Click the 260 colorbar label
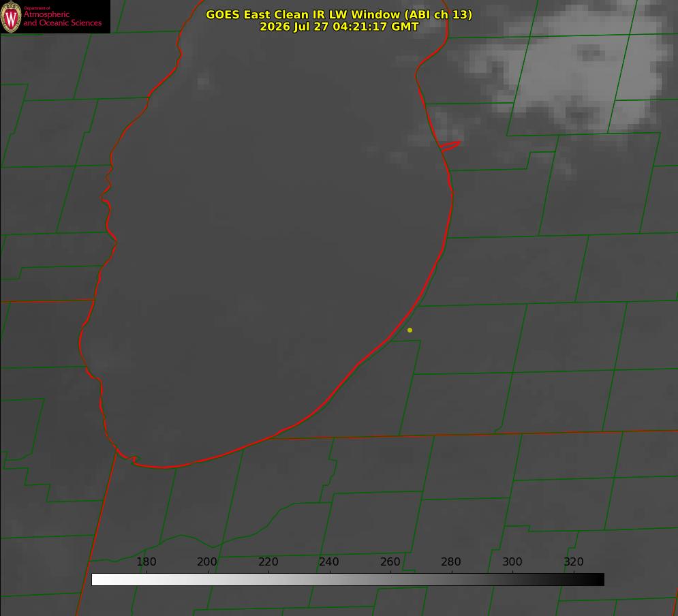Screen dimensions: 678x616 click(x=390, y=561)
